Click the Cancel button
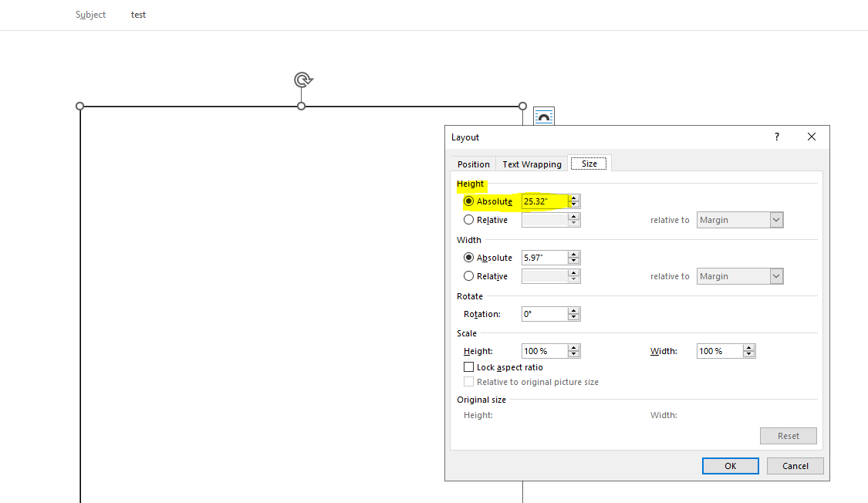The height and width of the screenshot is (503, 868). pyautogui.click(x=795, y=466)
